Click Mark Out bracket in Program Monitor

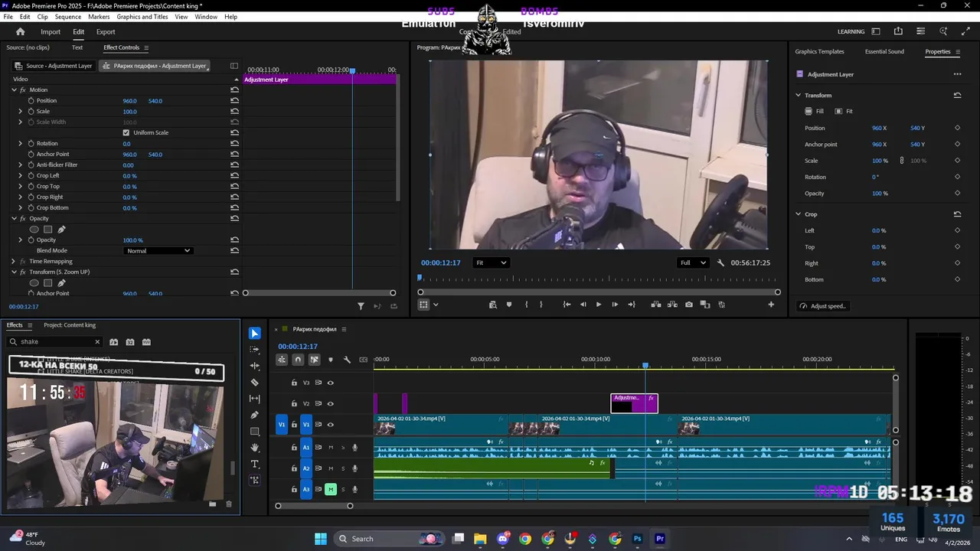coord(541,305)
